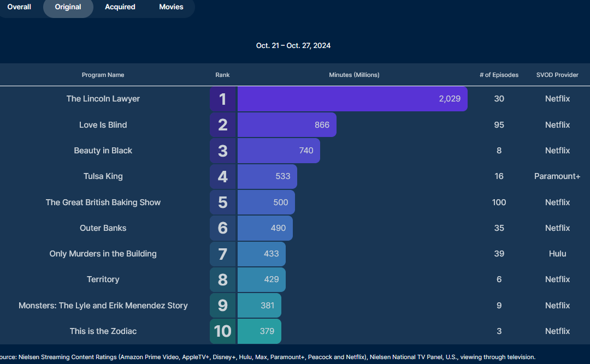
Task: Click the rank 2 badge
Action: [x=223, y=125]
